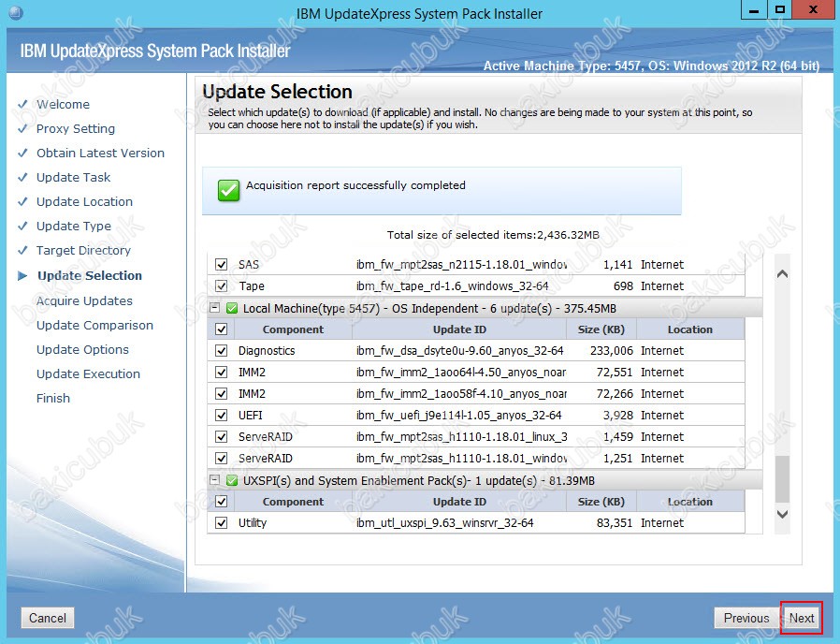Click the scrollbar down arrow in update list
840x644 pixels.
(782, 514)
